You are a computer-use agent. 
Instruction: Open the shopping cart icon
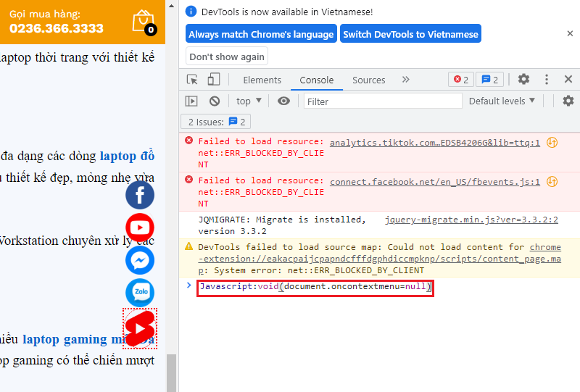click(x=144, y=22)
